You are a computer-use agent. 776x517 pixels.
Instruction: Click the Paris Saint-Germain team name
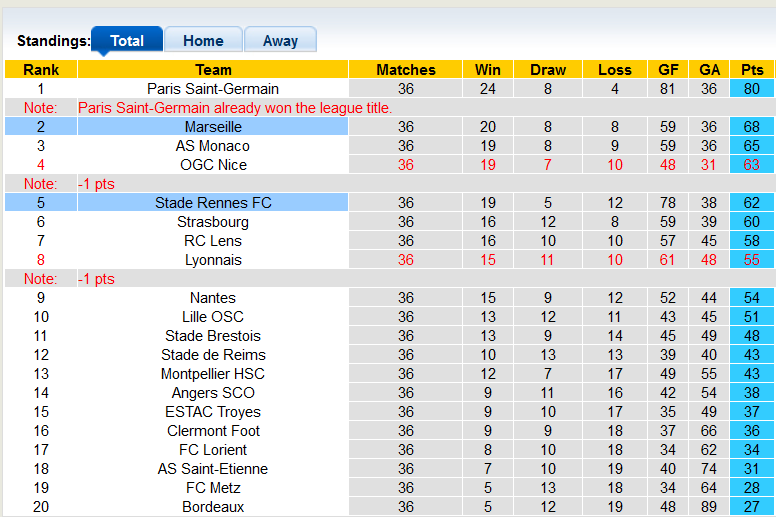pos(213,89)
